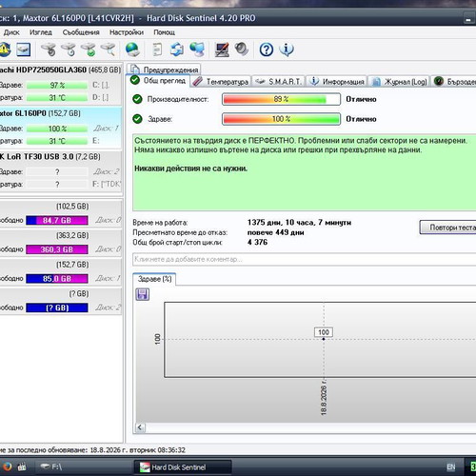Select the Здраве (%) graph tab
This screenshot has height=476, width=476.
pos(154,279)
